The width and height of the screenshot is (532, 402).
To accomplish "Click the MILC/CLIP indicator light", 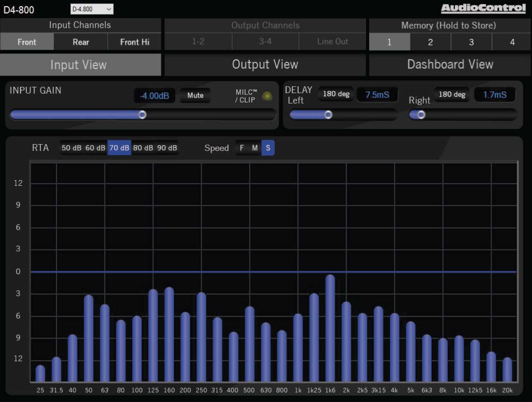I will point(267,96).
